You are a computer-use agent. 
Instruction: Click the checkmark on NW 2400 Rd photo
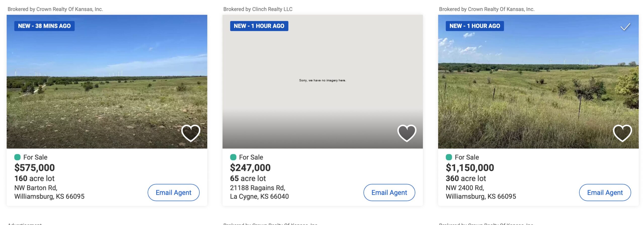coord(625,27)
